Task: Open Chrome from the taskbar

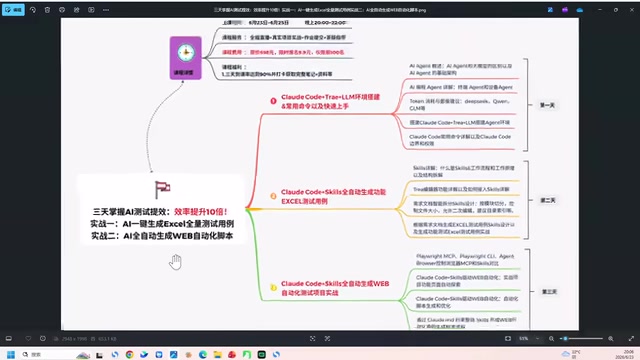Action: click(129, 354)
